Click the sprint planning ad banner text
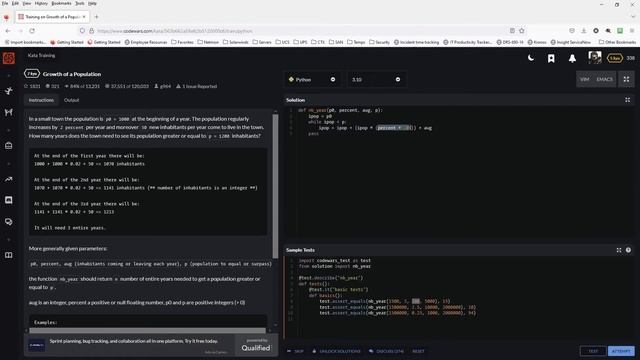This screenshot has width=640, height=360. [x=134, y=341]
